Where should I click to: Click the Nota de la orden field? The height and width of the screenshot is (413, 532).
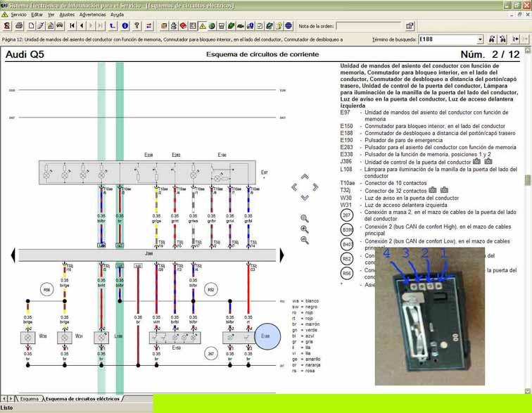[x=369, y=26]
